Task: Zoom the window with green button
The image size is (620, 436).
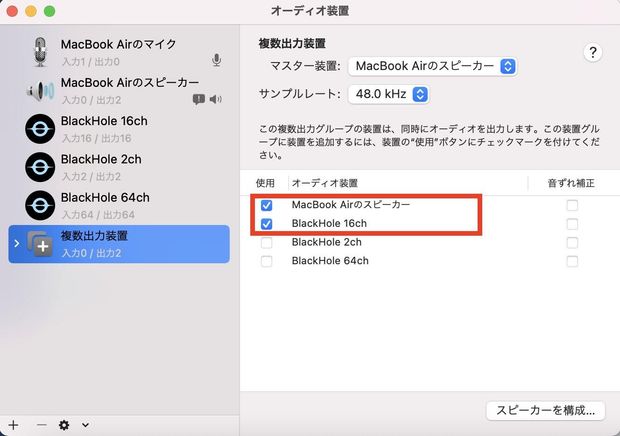Action: (49, 11)
